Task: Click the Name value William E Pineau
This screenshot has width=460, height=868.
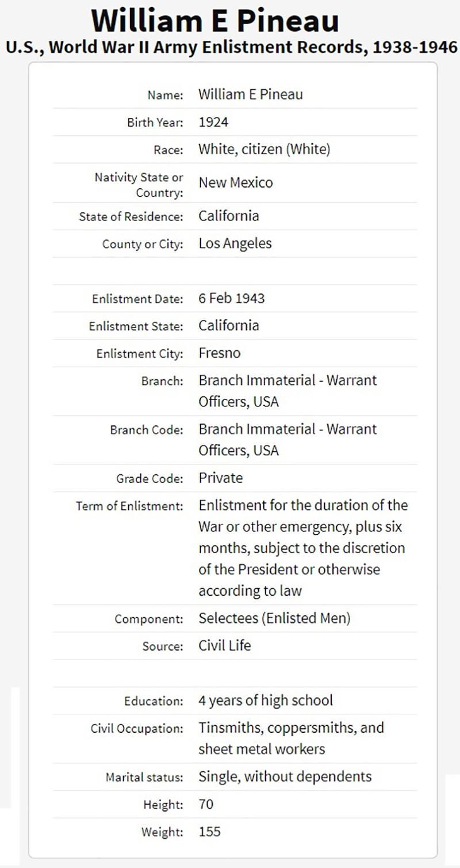Action: pos(250,94)
